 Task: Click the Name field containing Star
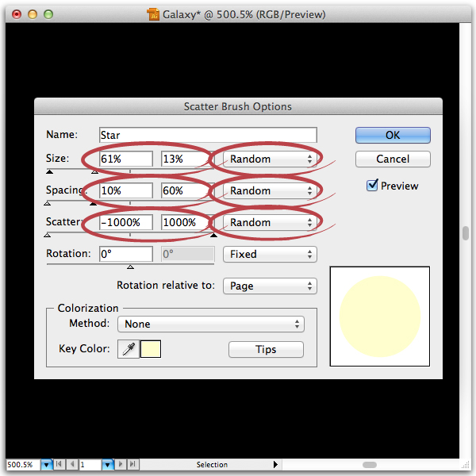click(208, 135)
